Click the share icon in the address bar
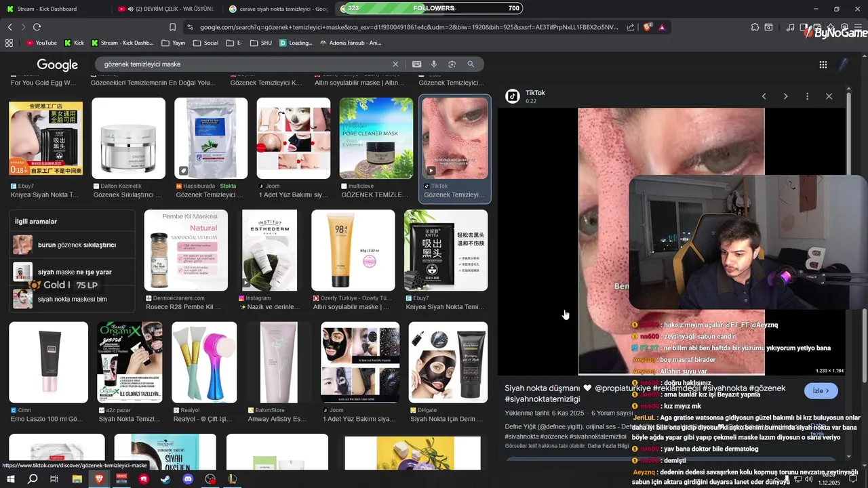 (631, 27)
